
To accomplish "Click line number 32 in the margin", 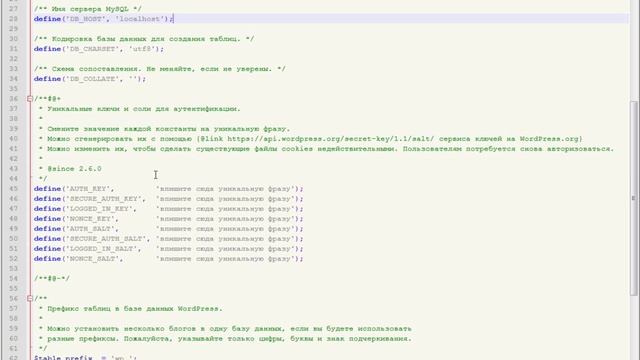I will [13, 59].
